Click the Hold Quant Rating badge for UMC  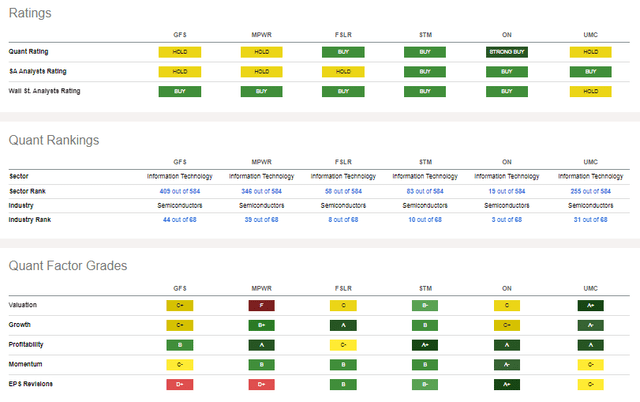click(591, 52)
